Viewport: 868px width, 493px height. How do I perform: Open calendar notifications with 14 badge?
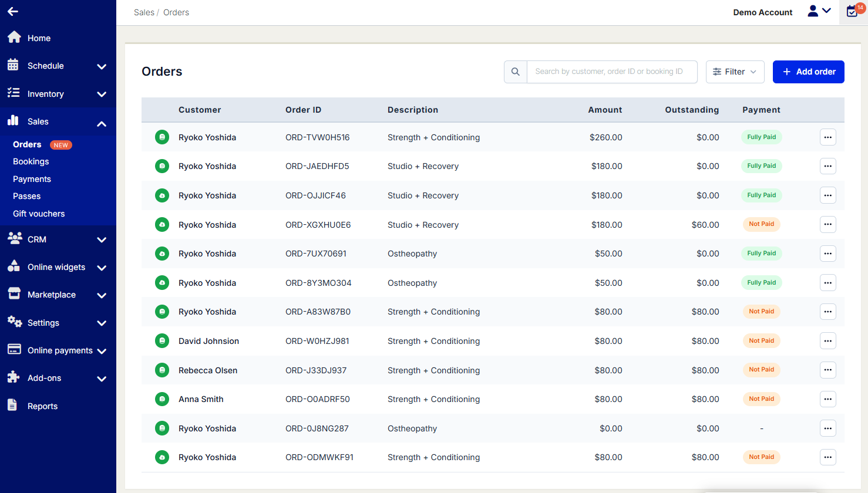(853, 11)
